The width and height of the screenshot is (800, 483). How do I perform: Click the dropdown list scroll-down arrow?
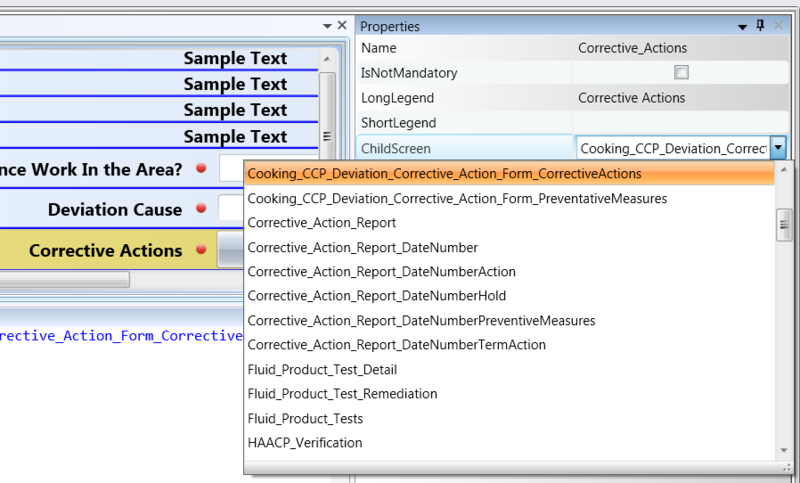pyautogui.click(x=784, y=450)
